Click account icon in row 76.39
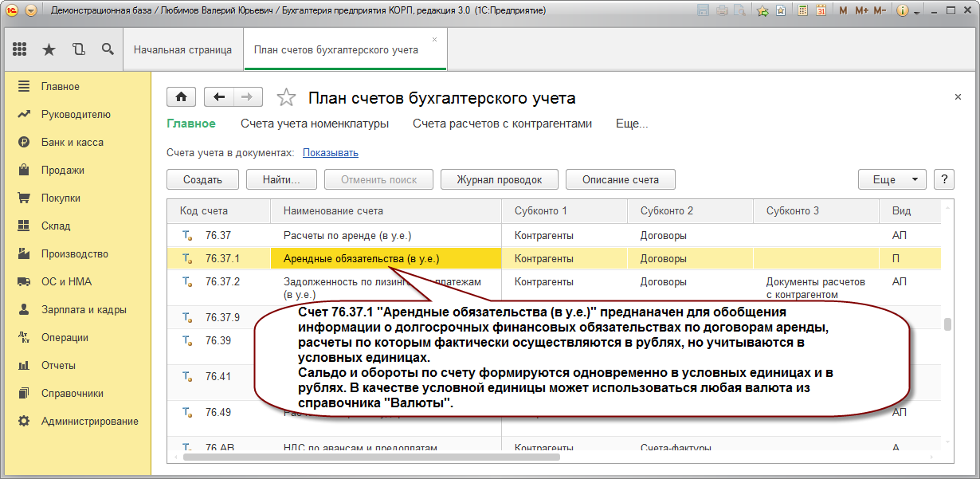Viewport: 980px width, 479px height. click(x=187, y=341)
